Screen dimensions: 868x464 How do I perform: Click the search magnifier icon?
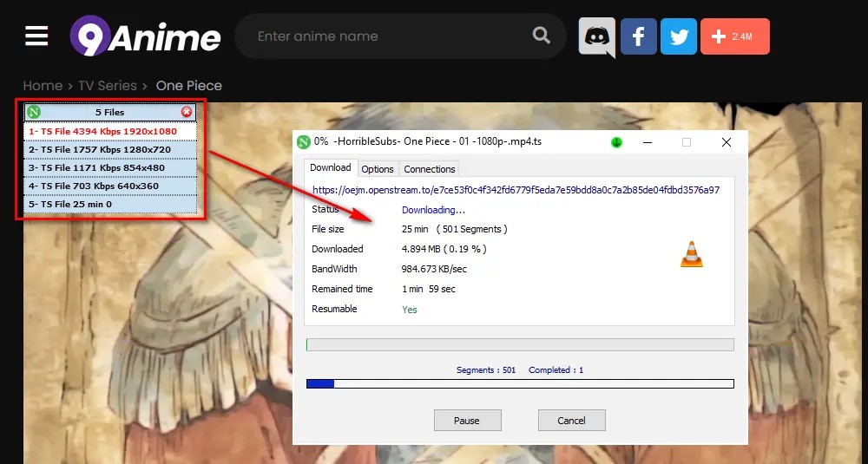pyautogui.click(x=542, y=36)
